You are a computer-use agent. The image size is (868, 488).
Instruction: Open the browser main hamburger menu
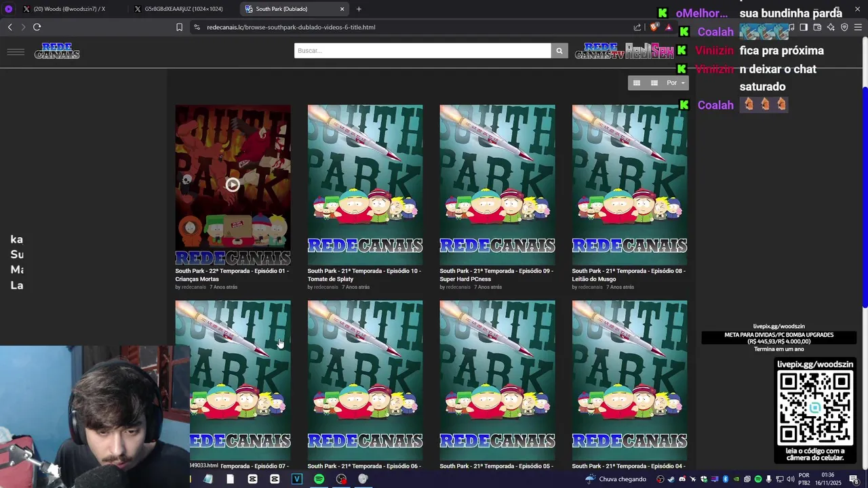tap(858, 27)
